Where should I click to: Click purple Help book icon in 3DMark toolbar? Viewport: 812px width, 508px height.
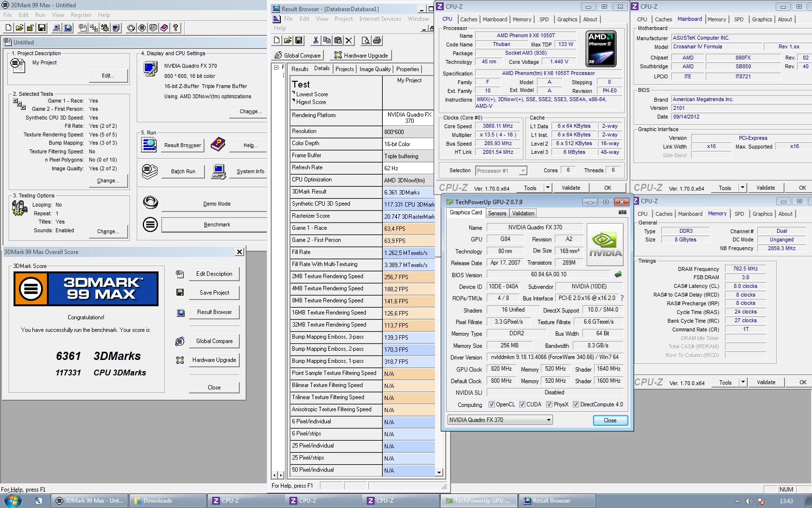[x=164, y=28]
